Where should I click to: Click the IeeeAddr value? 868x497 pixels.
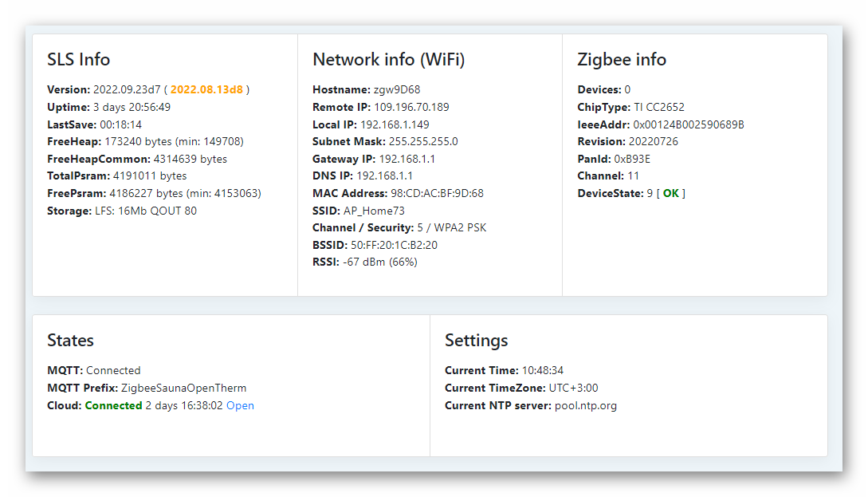coord(689,124)
